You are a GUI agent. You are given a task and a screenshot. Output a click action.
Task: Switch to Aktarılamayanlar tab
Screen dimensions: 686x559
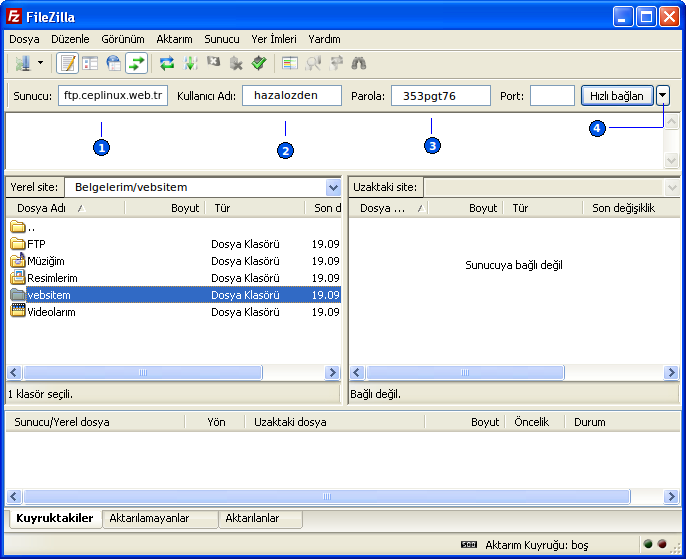(160, 519)
